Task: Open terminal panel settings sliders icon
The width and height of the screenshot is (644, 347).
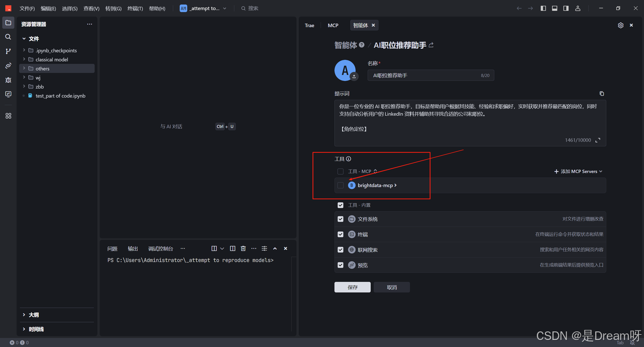Action: (264, 248)
